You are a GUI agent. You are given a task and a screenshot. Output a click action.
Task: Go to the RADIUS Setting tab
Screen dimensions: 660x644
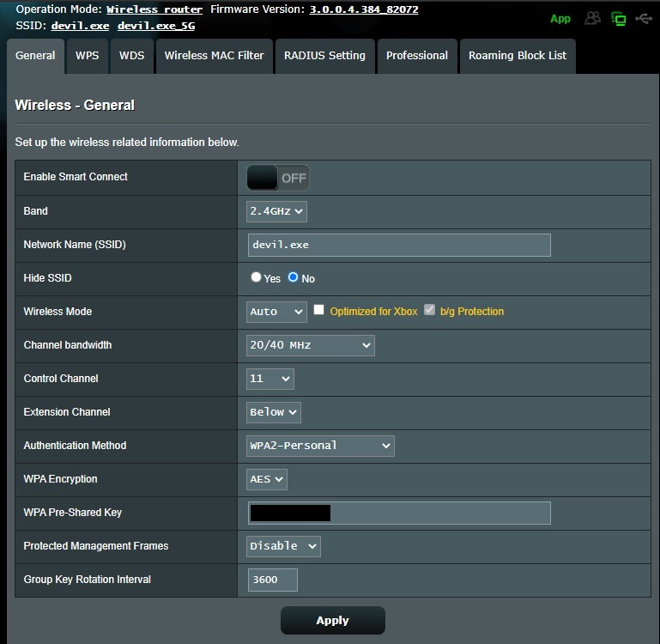[324, 56]
